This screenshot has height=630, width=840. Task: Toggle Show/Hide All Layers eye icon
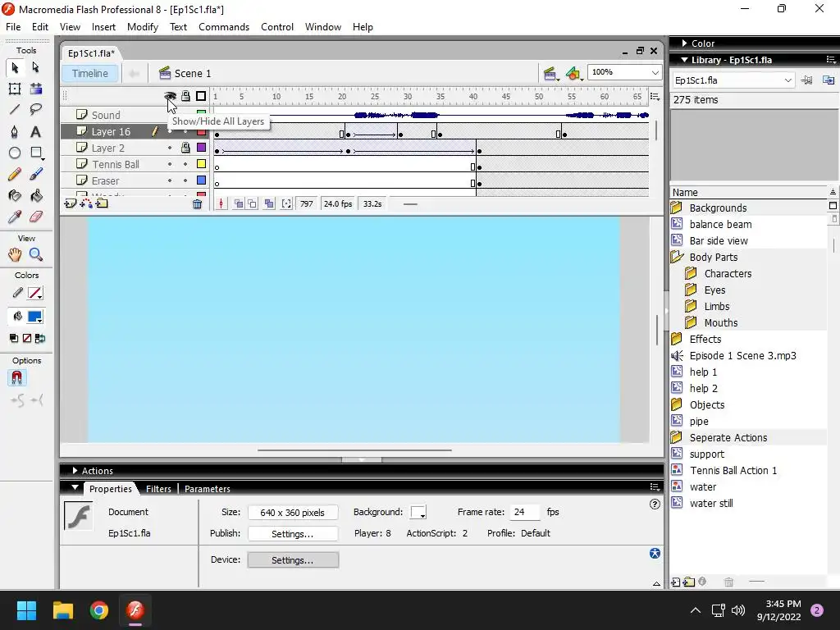(x=170, y=96)
